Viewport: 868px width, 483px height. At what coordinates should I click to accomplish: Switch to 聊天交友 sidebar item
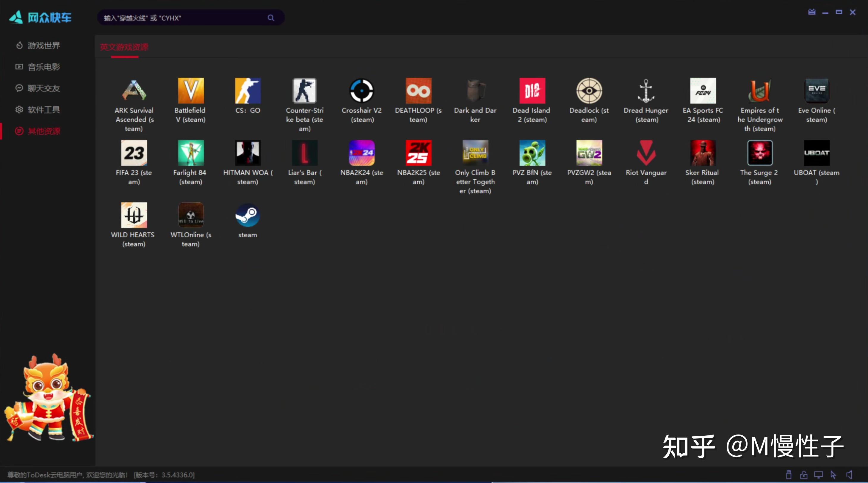tap(43, 88)
